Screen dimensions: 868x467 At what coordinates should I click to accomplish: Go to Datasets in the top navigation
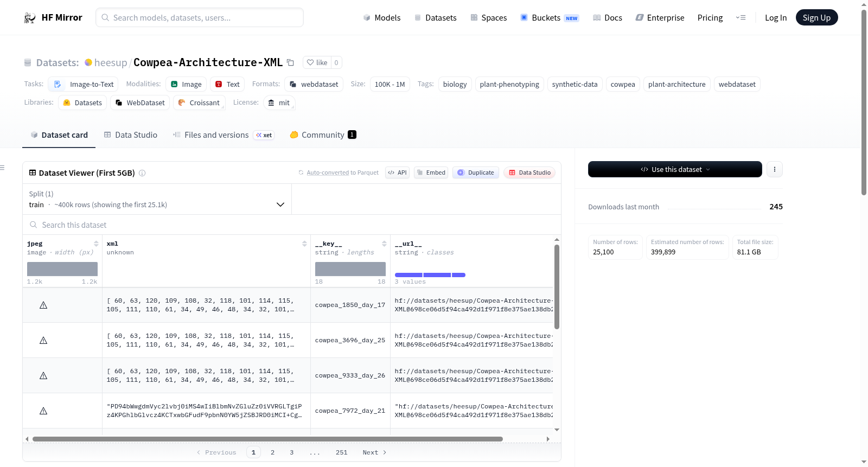[435, 18]
